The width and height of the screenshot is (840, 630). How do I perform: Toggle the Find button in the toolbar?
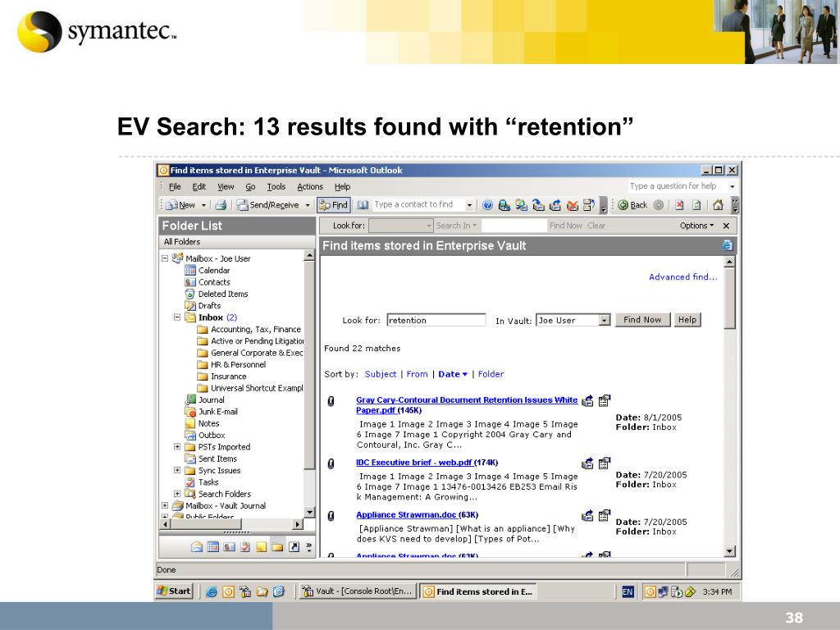[x=334, y=205]
